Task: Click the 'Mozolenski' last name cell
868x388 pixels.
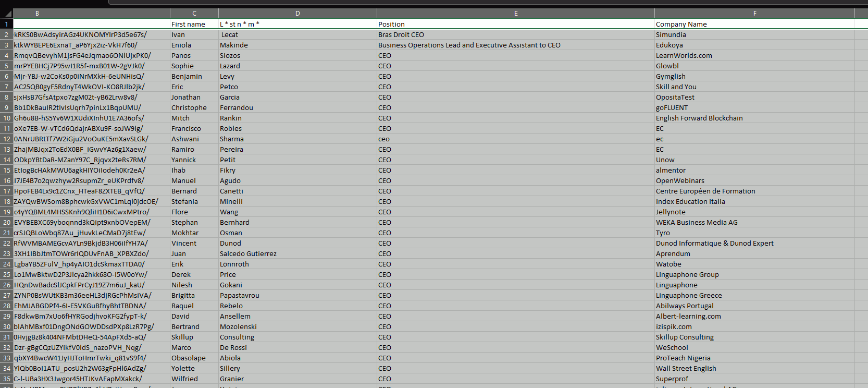Action: point(297,326)
